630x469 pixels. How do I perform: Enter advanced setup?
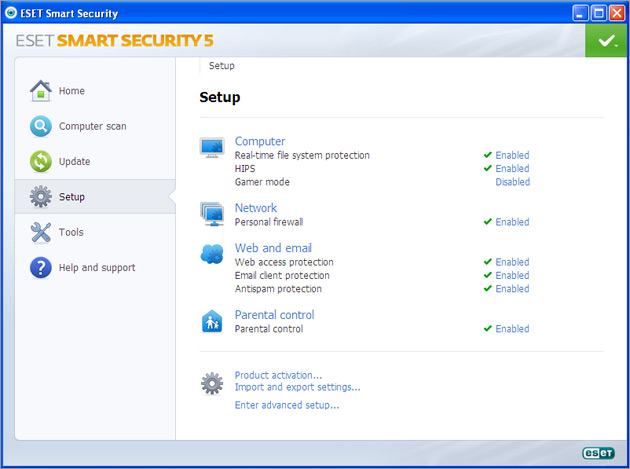click(287, 405)
